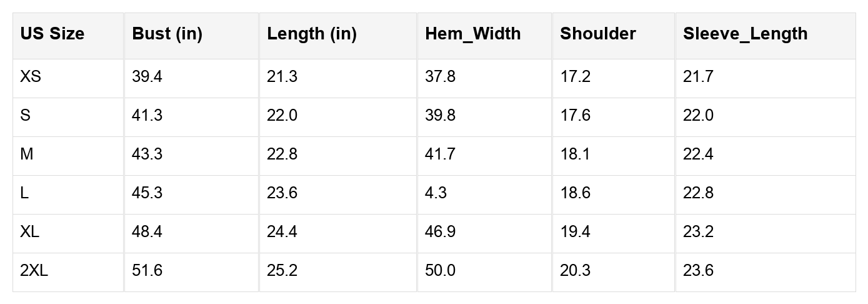This screenshot has height=304, width=868.
Task: Select the XL size cell
Action: [x=30, y=232]
